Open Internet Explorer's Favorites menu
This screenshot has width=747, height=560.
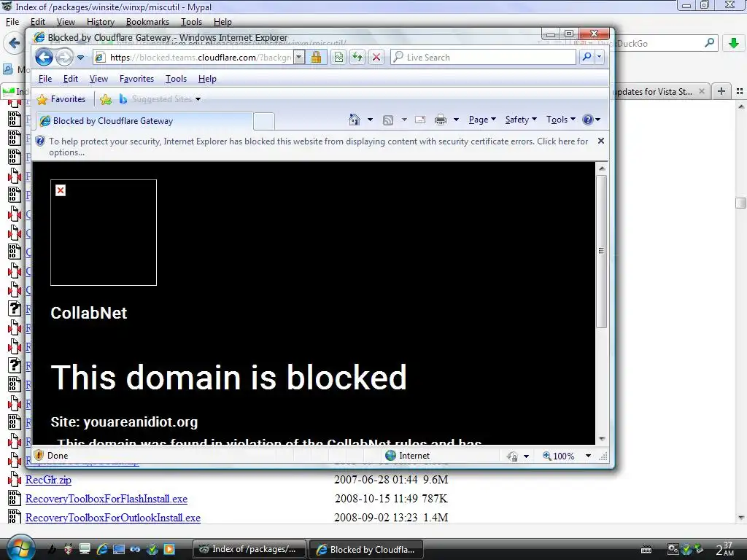point(136,79)
